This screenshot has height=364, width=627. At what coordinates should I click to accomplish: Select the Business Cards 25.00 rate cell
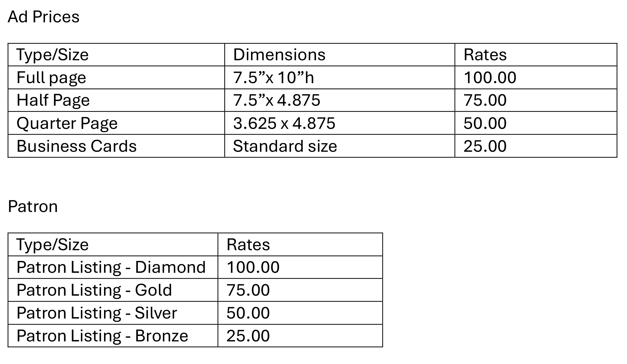coord(485,146)
